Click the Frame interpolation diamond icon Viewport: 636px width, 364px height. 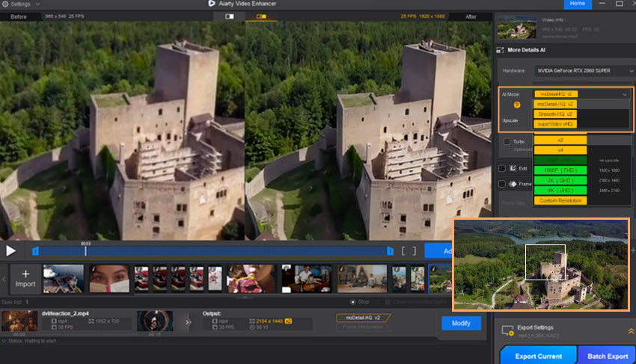click(513, 184)
